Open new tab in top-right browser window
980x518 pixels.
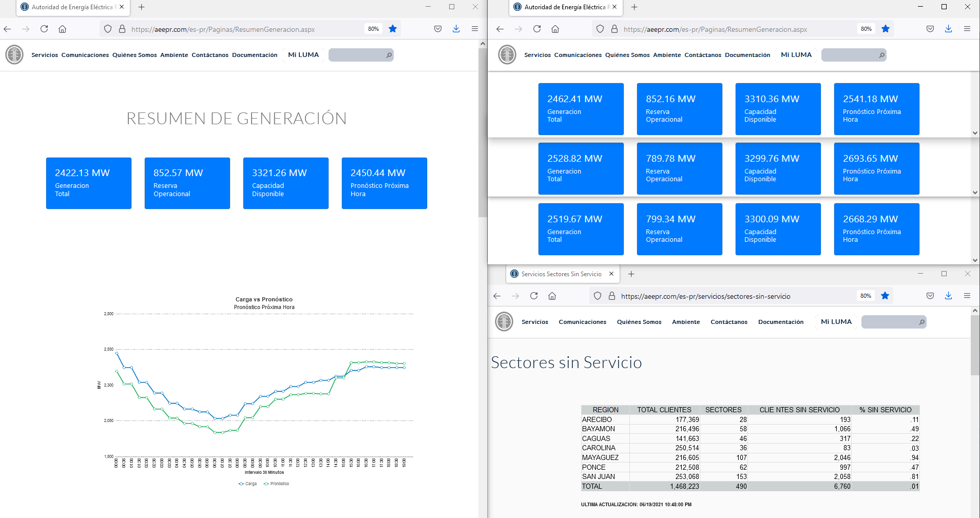coord(635,7)
